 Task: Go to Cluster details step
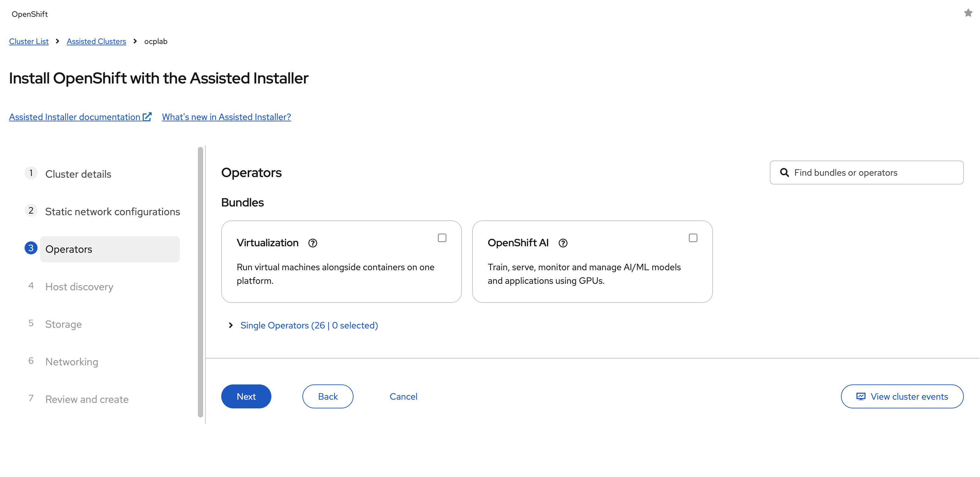coord(78,174)
